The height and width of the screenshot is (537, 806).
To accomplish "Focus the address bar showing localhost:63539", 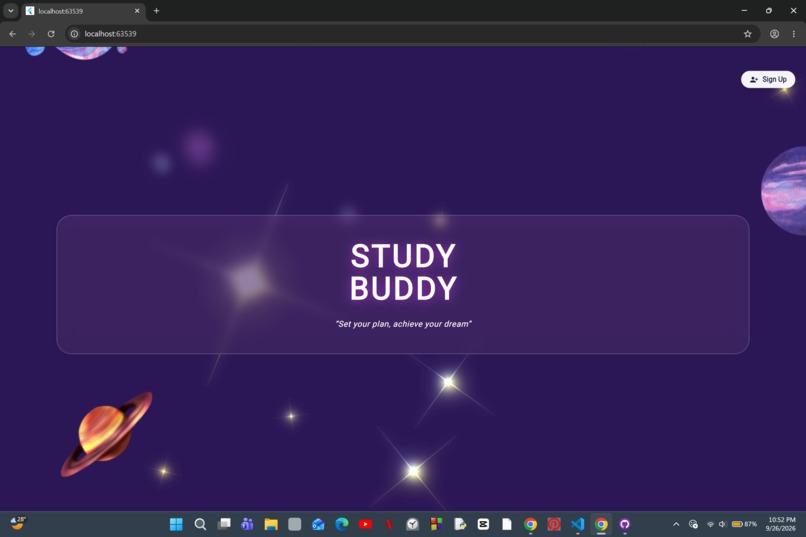I will [x=411, y=34].
